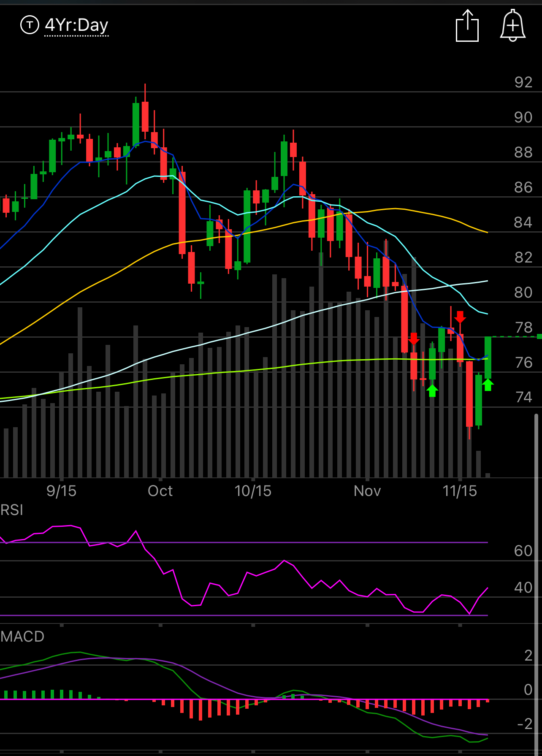Select the latest green buy arrow marker
The height and width of the screenshot is (756, 542).
(488, 385)
